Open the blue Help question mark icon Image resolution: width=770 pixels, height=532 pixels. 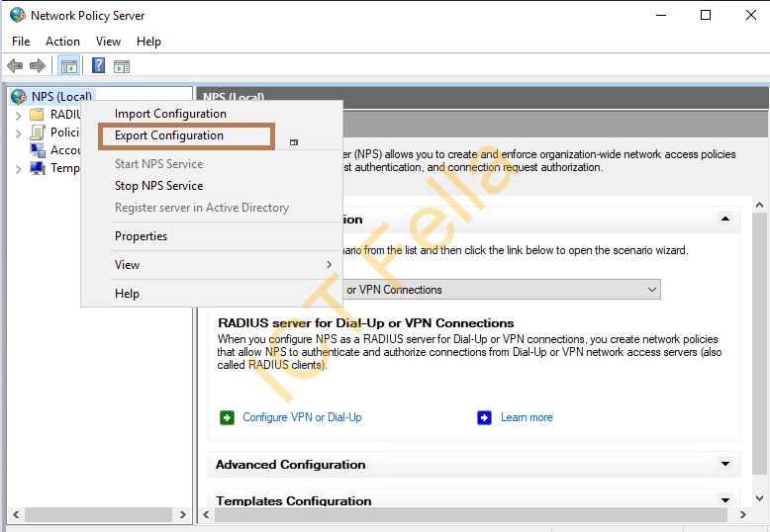(98, 65)
